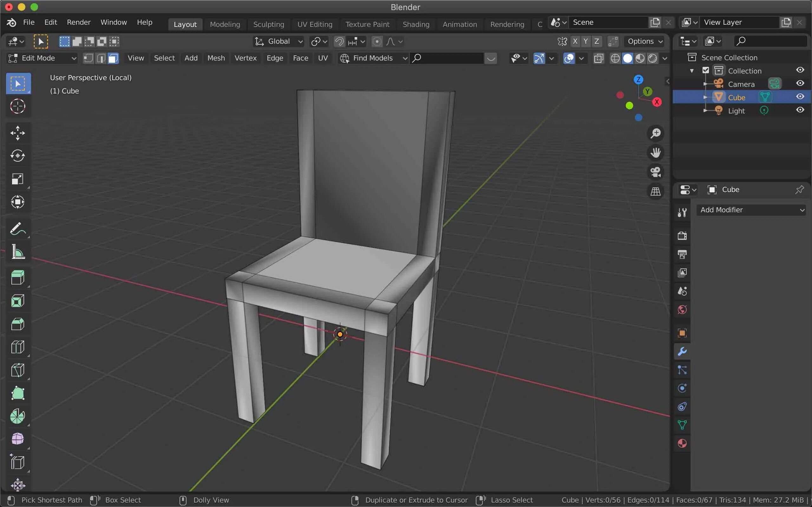Click the X mirror axis button

[x=575, y=42]
